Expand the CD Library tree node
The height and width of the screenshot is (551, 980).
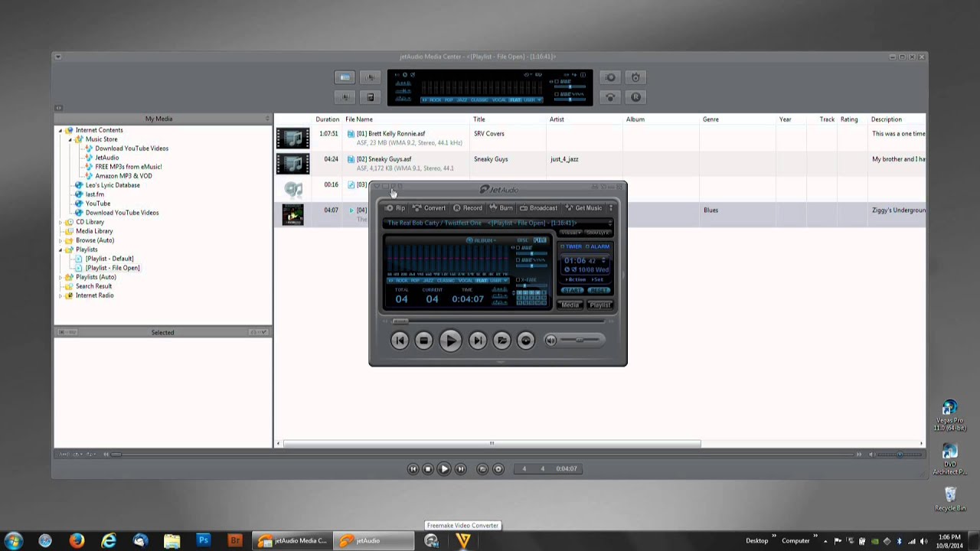pyautogui.click(x=60, y=222)
